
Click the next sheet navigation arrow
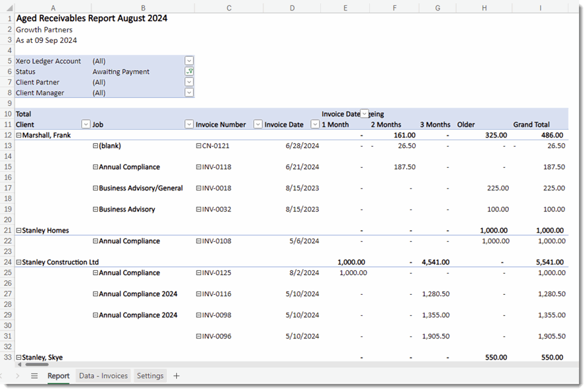18,376
